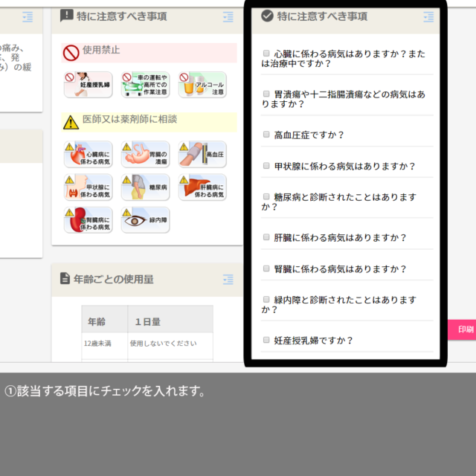The image size is (476, 476).
Task: Click the high blood pressure warning icon
Action: tap(202, 155)
